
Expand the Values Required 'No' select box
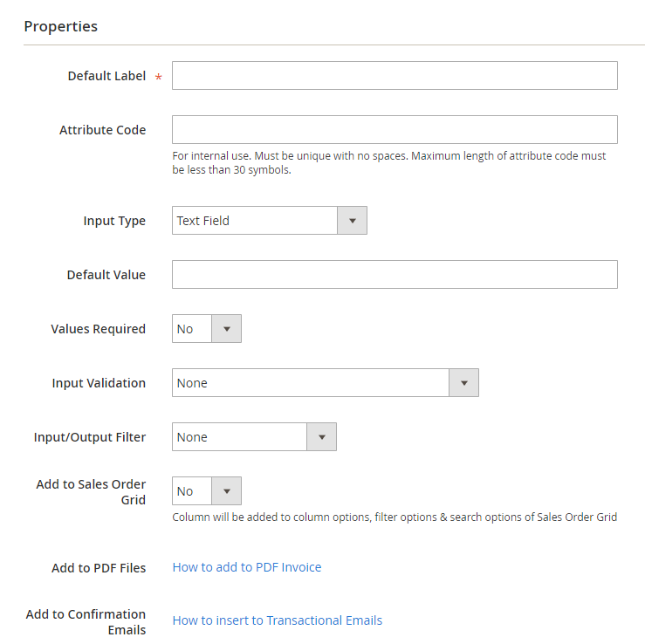click(x=192, y=329)
